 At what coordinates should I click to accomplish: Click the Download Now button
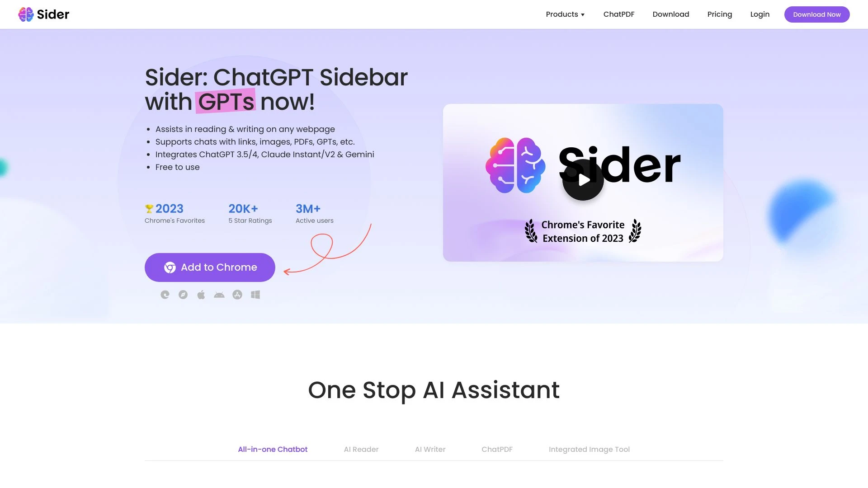coord(817,14)
